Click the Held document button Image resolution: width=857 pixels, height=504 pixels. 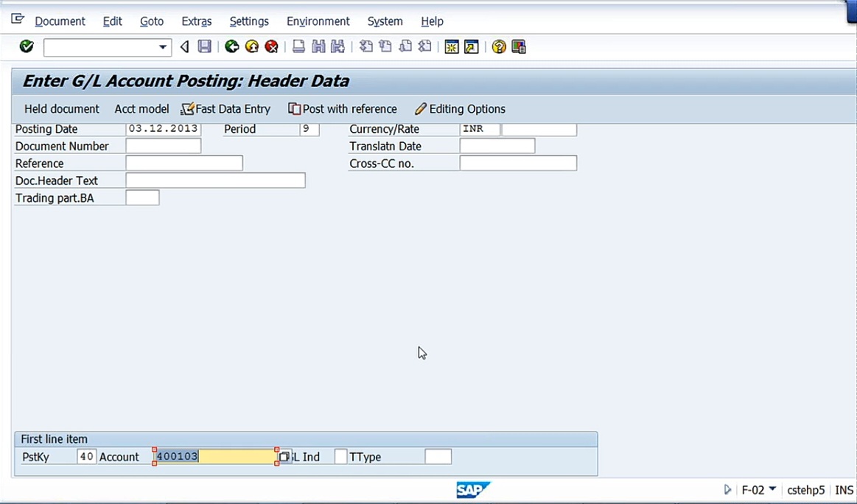coord(62,109)
